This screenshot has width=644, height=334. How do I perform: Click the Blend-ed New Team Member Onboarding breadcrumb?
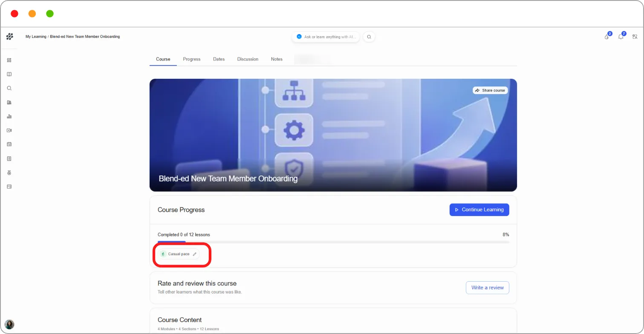pos(85,37)
